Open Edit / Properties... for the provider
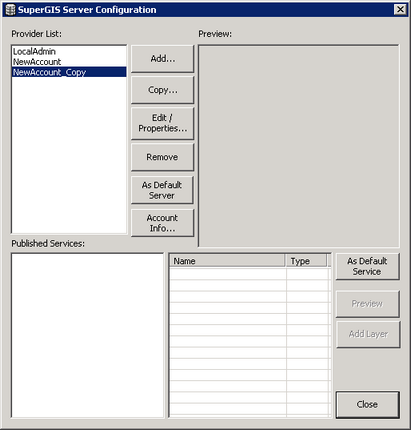 (162, 123)
